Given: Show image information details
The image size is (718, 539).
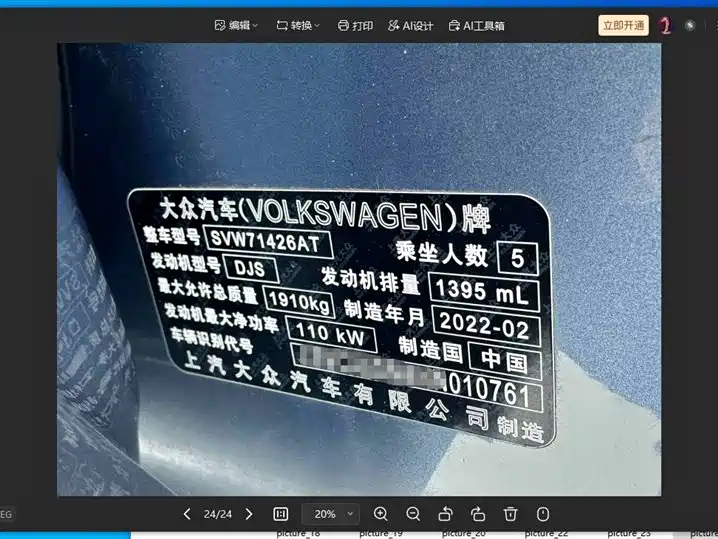Looking at the screenshot, I should point(543,514).
